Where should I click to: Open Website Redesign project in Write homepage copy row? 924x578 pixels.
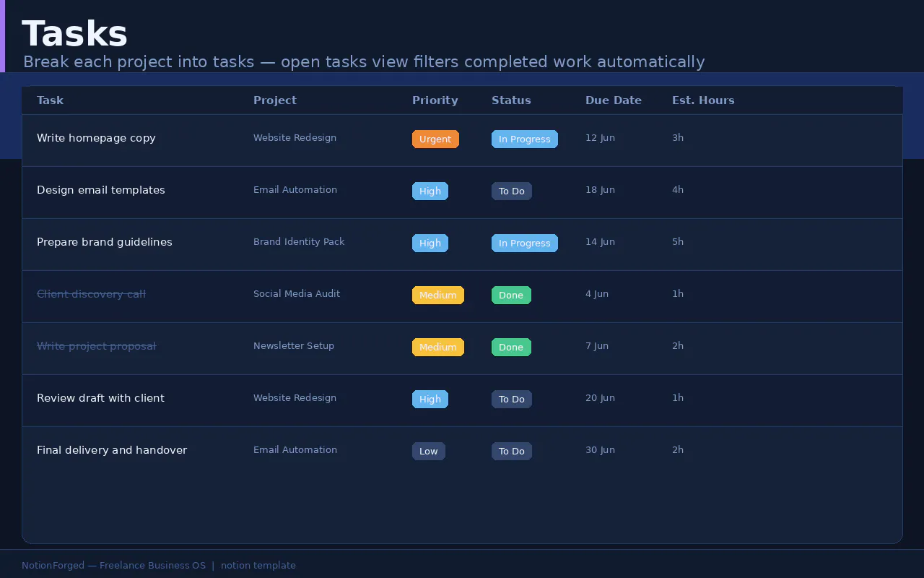[295, 138]
